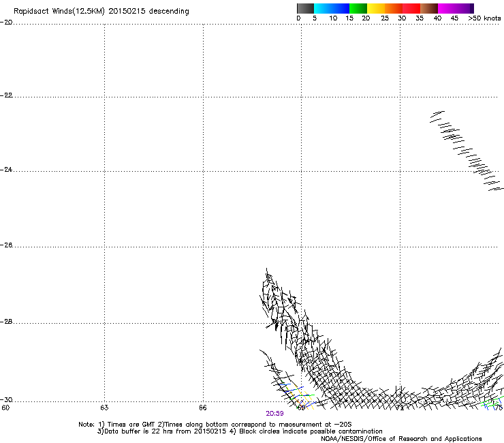This screenshot has height=443, width=504.
Task: Click the '>50 knots' legend label
Action: [484, 18]
